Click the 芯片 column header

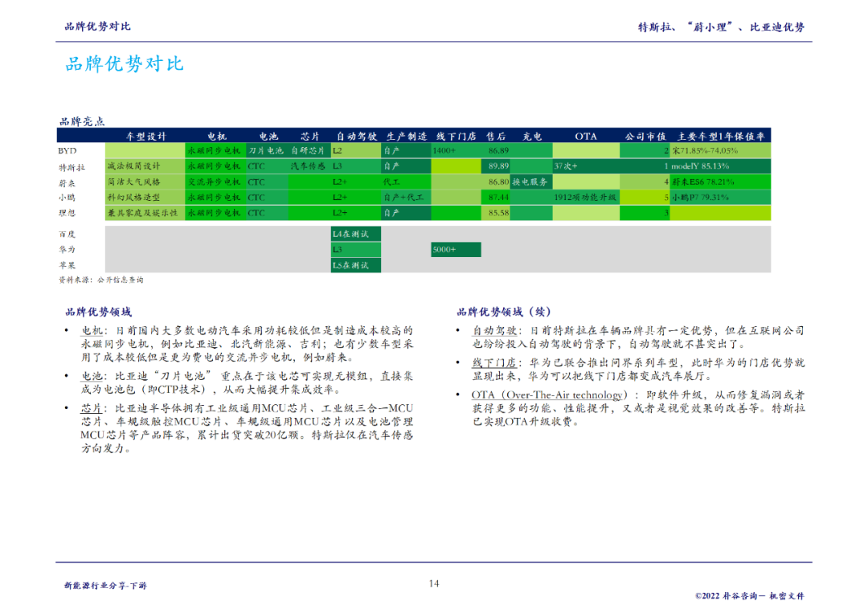pyautogui.click(x=310, y=136)
